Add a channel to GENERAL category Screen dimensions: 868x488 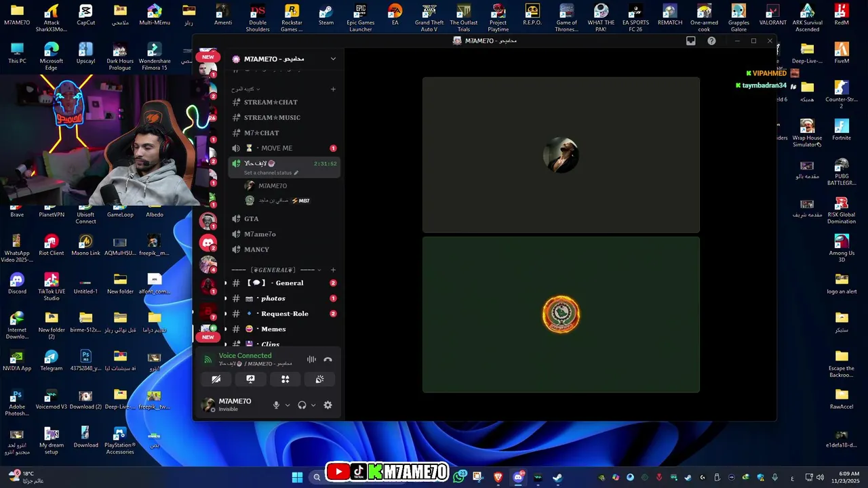(x=333, y=270)
